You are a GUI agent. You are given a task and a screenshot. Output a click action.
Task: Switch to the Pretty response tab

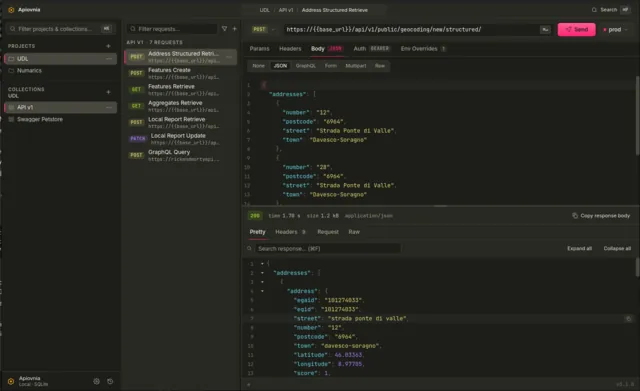pyautogui.click(x=258, y=232)
